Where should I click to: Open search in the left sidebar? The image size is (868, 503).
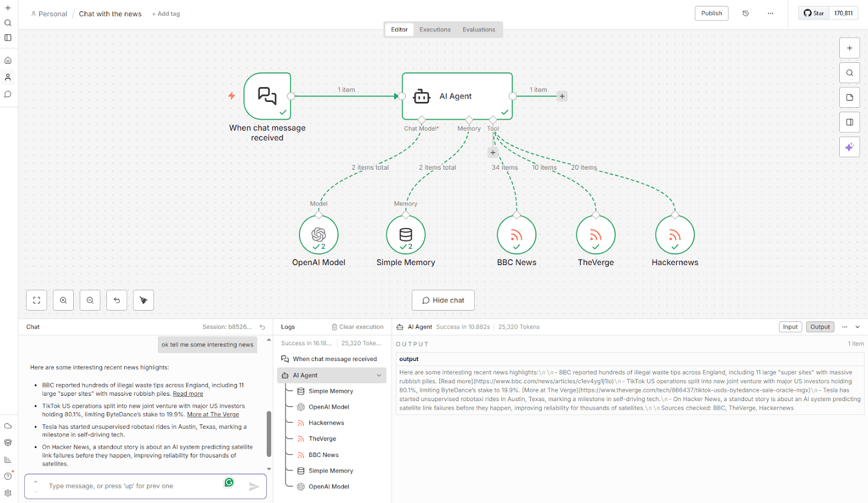(8, 23)
